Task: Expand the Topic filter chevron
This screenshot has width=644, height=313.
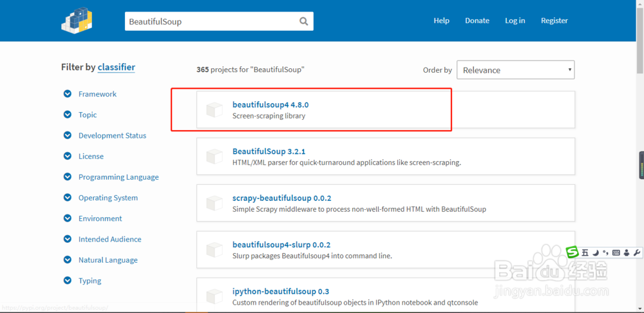Action: (x=68, y=115)
